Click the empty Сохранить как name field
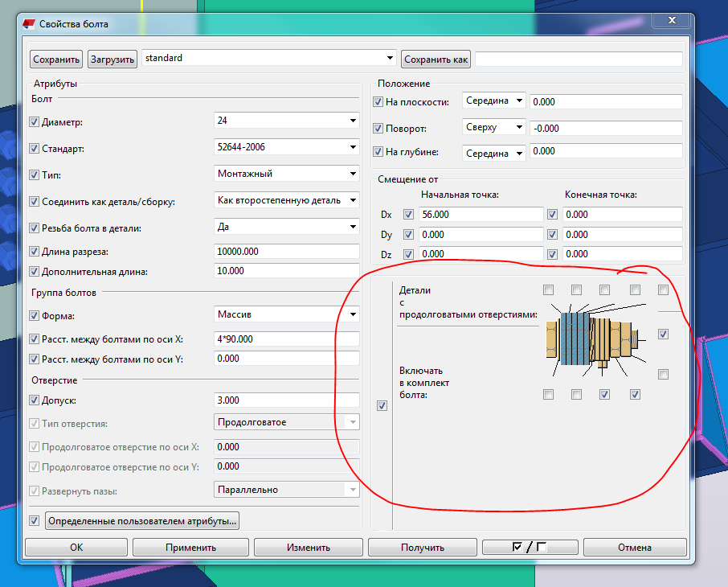Screen dimensions: 728x587 [579, 59]
